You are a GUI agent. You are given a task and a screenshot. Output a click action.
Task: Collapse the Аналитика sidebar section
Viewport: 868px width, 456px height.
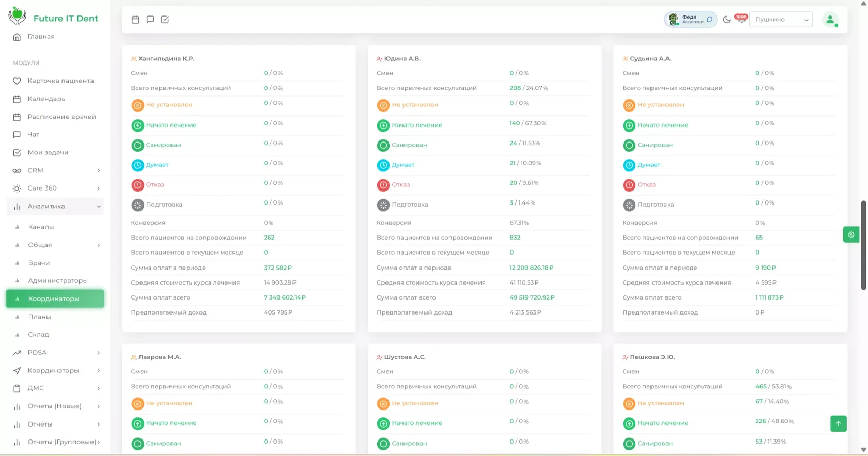(55, 207)
